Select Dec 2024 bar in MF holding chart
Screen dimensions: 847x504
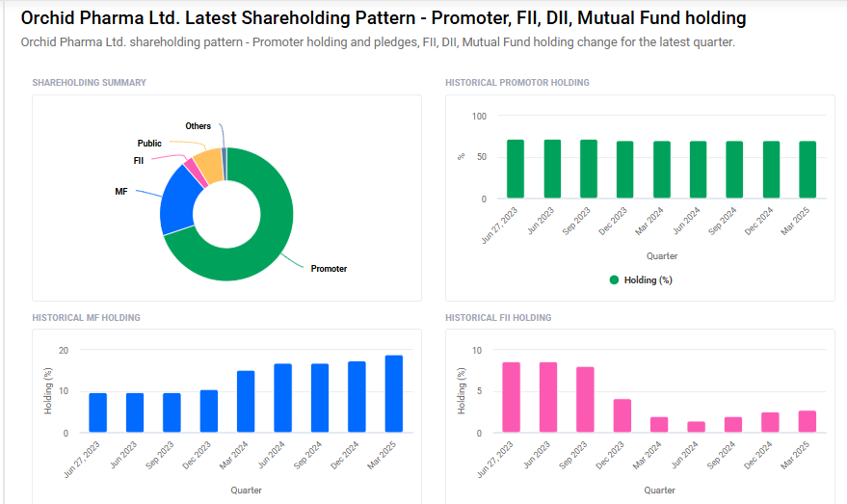(x=357, y=396)
